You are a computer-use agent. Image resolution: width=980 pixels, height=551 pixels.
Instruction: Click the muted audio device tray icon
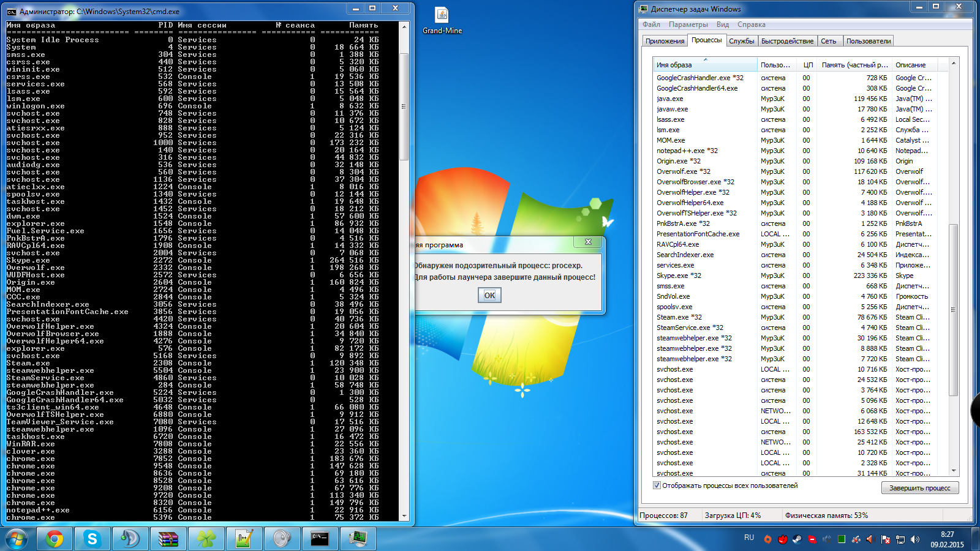pos(827,539)
